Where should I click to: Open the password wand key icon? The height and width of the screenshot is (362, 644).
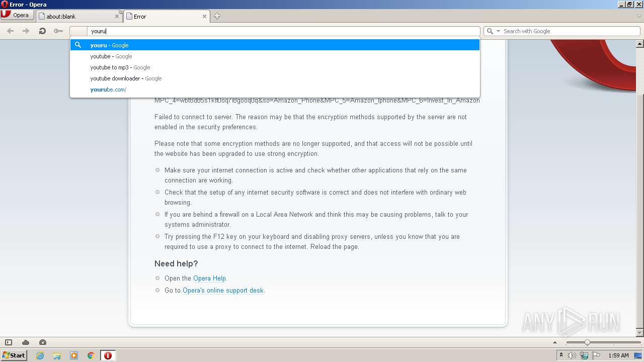click(x=58, y=31)
